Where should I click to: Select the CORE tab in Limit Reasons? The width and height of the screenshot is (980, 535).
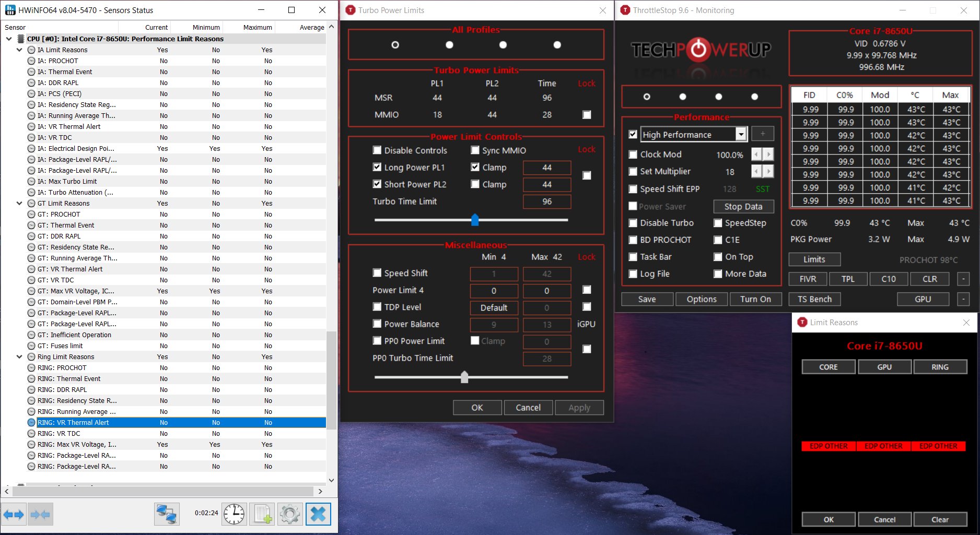[x=829, y=367]
